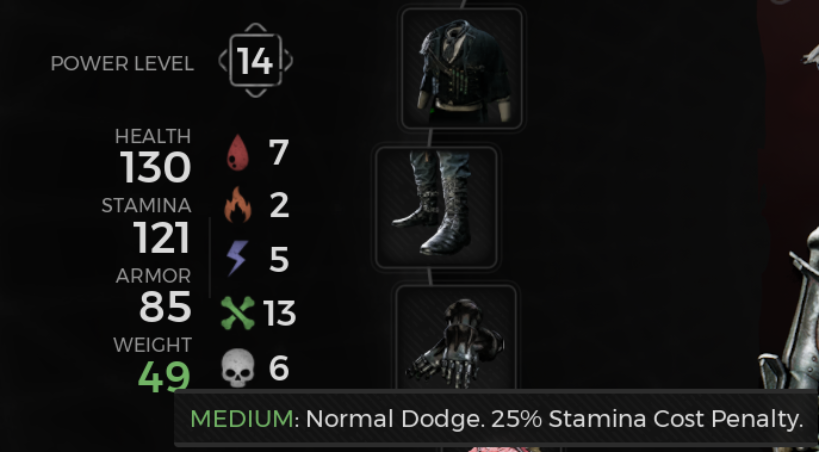Click the shock resistance number 5
This screenshot has height=452, width=819.
click(279, 259)
